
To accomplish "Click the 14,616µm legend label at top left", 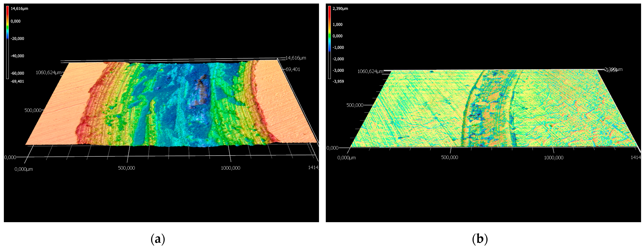I will (19, 8).
